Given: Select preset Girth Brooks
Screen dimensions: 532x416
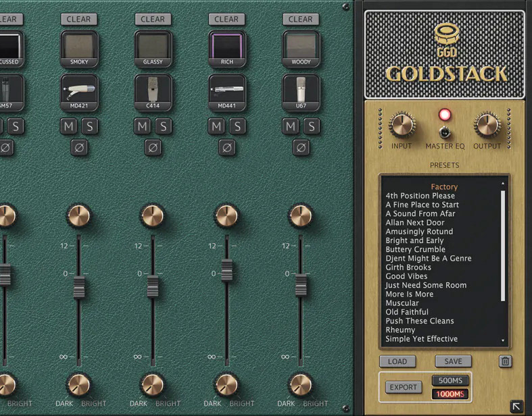Looking at the screenshot, I should 408,267.
